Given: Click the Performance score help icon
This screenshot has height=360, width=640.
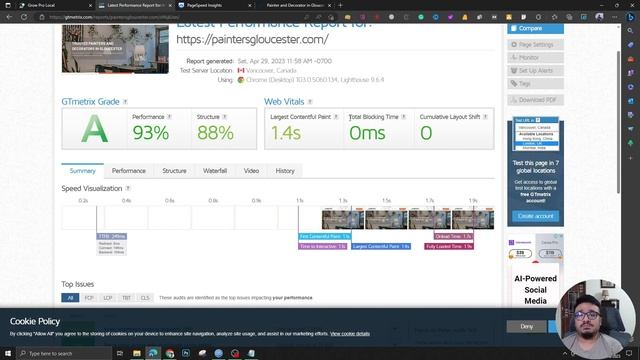Looking at the screenshot, I should [x=169, y=117].
